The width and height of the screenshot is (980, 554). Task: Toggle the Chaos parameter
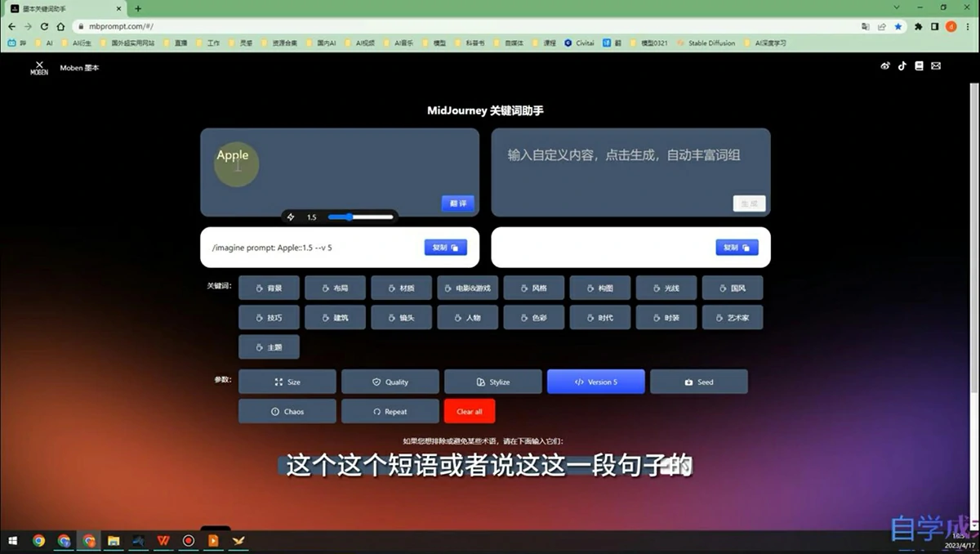(287, 411)
